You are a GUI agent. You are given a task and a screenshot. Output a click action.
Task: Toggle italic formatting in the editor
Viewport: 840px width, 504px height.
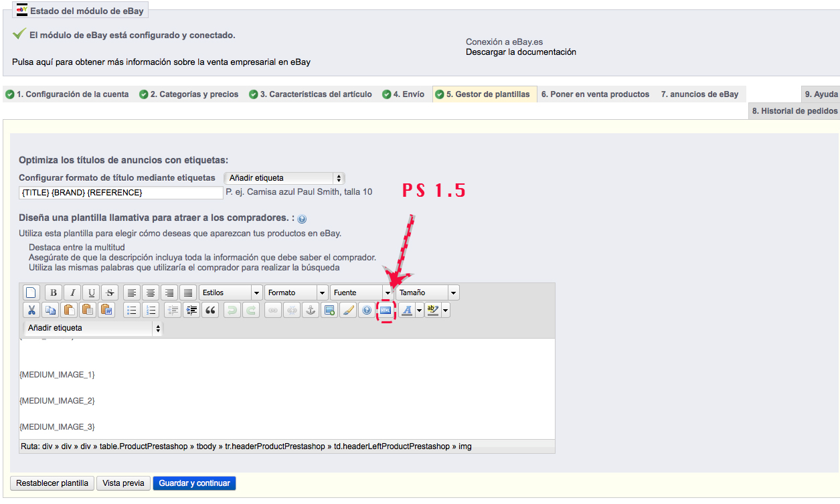click(x=72, y=292)
